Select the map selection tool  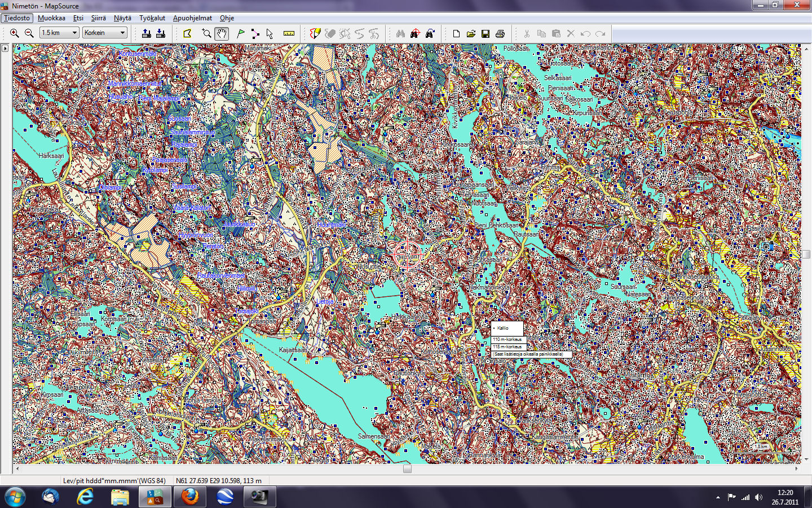[187, 33]
